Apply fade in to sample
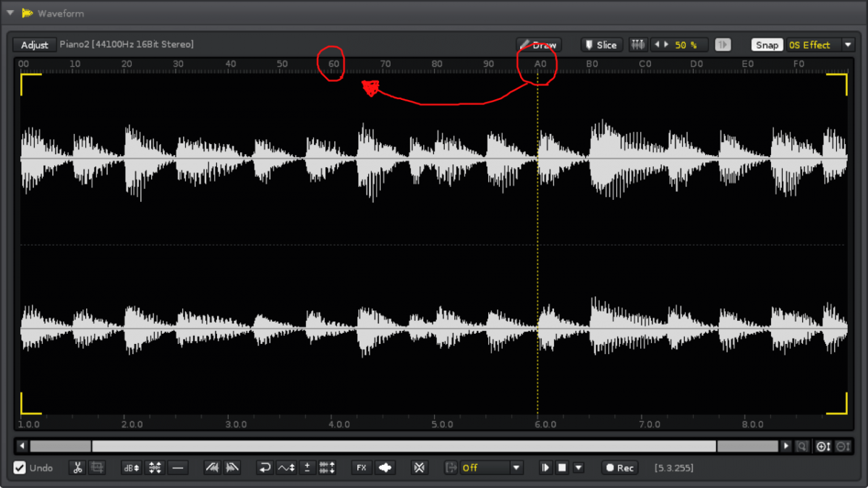 click(x=213, y=468)
